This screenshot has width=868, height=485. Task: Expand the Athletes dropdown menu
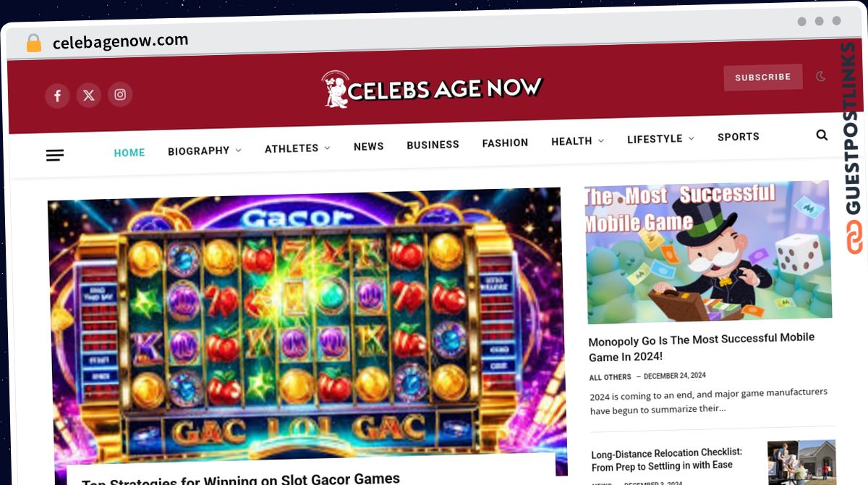click(297, 148)
